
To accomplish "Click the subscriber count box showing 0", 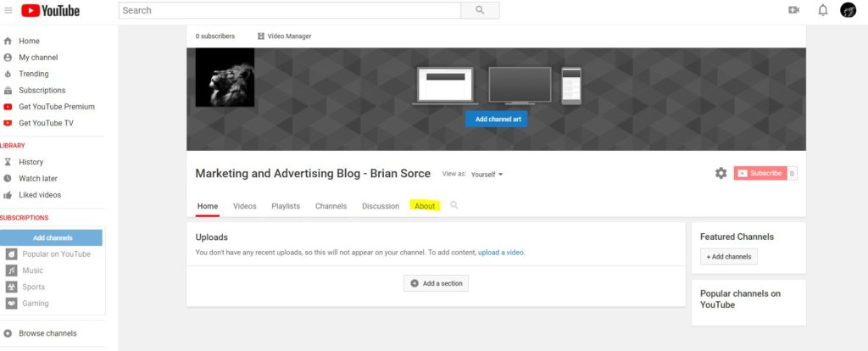I will tap(793, 173).
